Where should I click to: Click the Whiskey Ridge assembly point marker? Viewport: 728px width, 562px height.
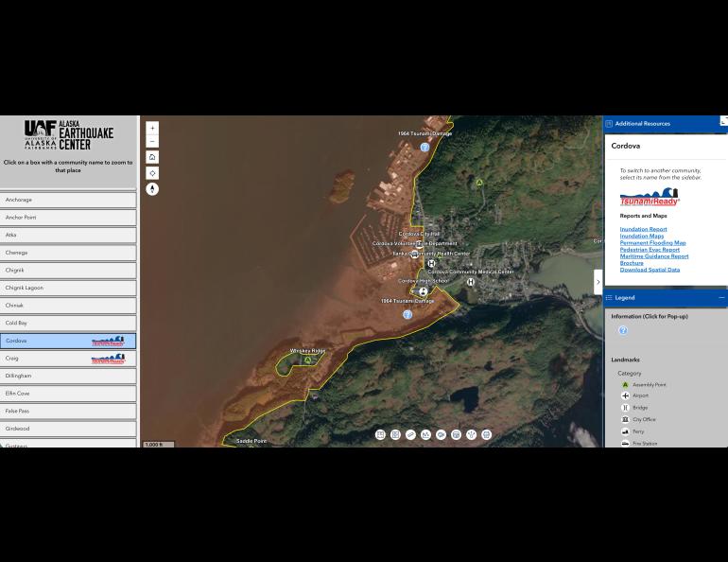point(308,360)
